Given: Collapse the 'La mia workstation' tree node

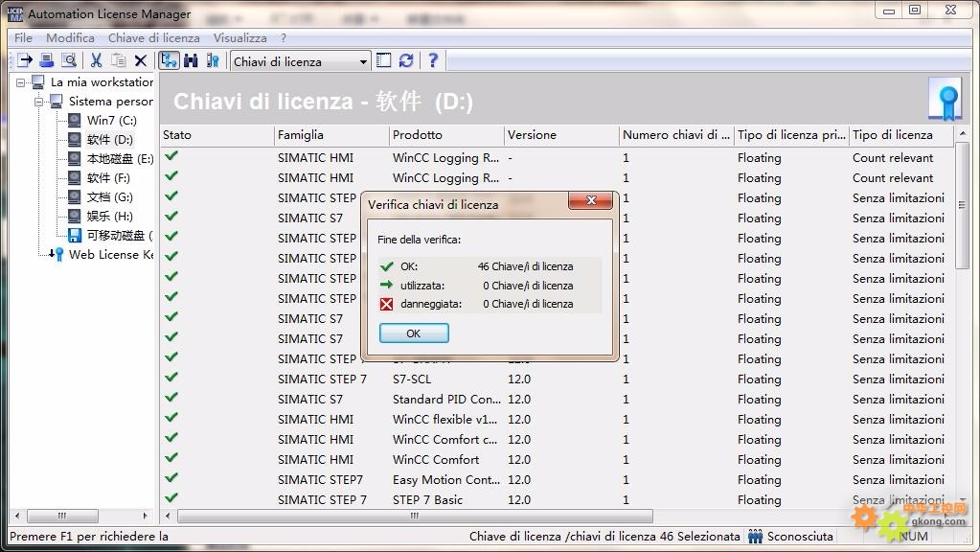Looking at the screenshot, I should tap(21, 82).
